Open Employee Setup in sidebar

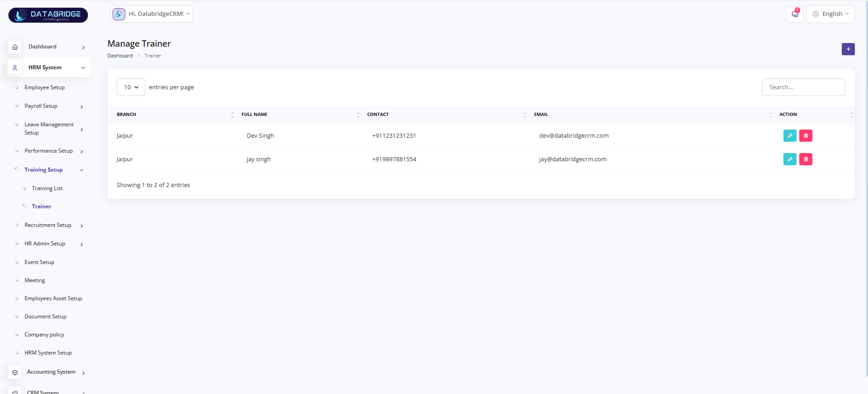click(x=44, y=87)
